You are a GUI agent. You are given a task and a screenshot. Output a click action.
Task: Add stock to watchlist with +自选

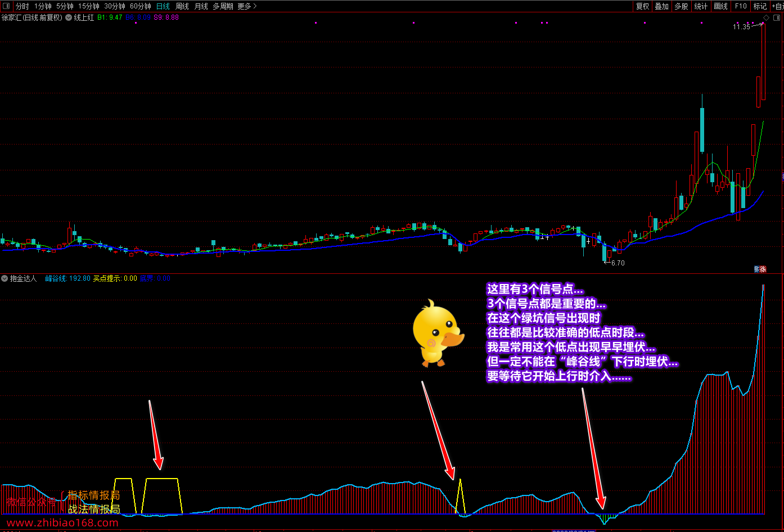(777, 6)
